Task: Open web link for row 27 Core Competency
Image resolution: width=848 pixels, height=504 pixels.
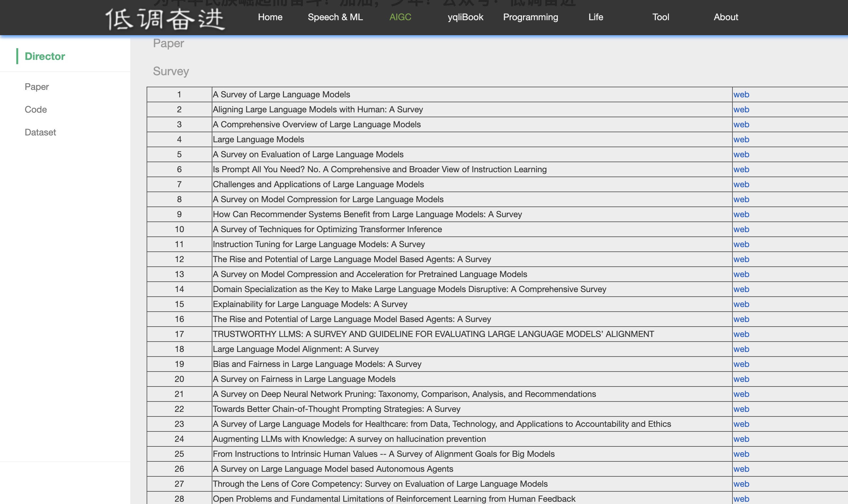Action: pyautogui.click(x=741, y=483)
